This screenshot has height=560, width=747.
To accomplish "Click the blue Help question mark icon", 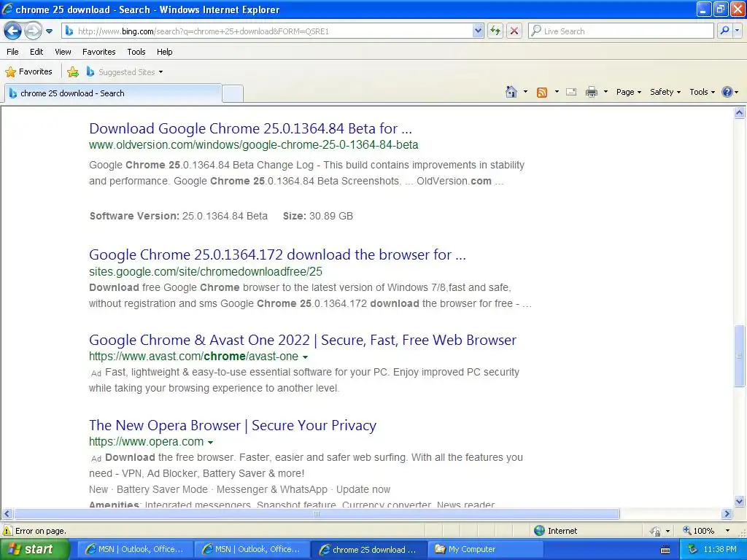I will (x=727, y=92).
